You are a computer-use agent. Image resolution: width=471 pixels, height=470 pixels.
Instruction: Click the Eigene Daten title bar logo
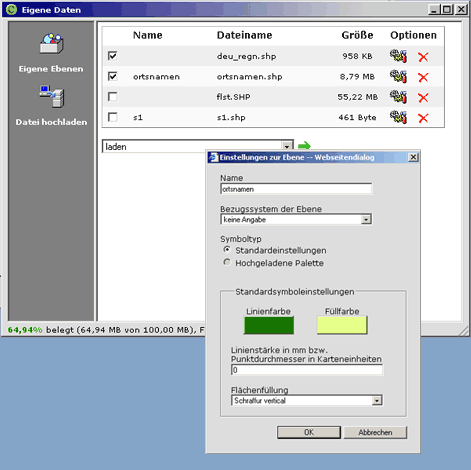(11, 9)
